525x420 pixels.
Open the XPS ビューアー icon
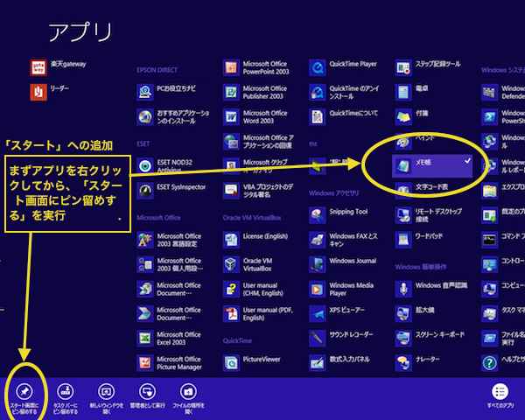click(318, 314)
